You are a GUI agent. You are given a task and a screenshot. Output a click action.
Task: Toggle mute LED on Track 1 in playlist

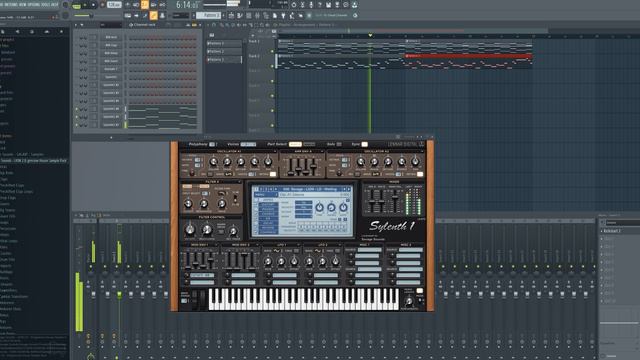(272, 51)
